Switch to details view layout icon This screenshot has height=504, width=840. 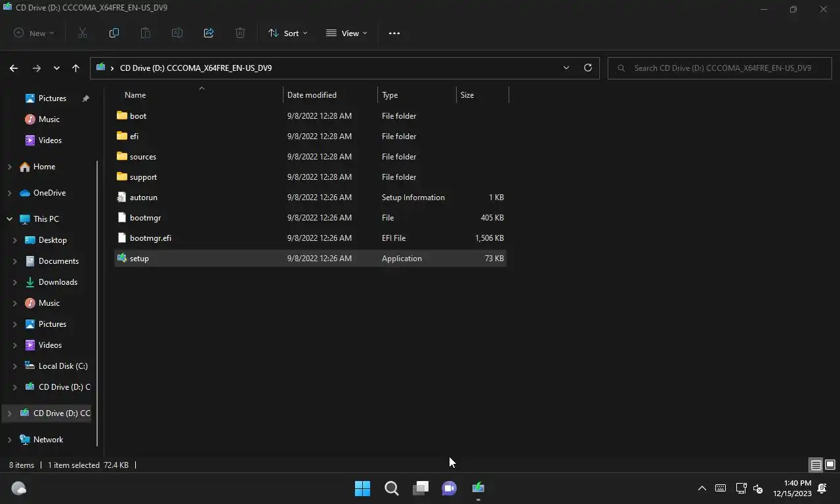pyautogui.click(x=816, y=465)
